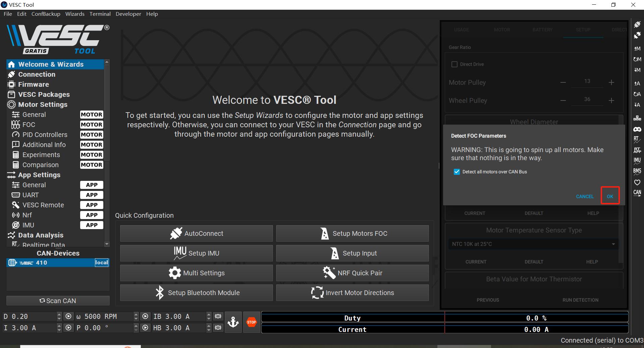644x348 pixels.
Task: Click CANCEL in Detect FOC Parameters dialog
Action: tap(585, 197)
